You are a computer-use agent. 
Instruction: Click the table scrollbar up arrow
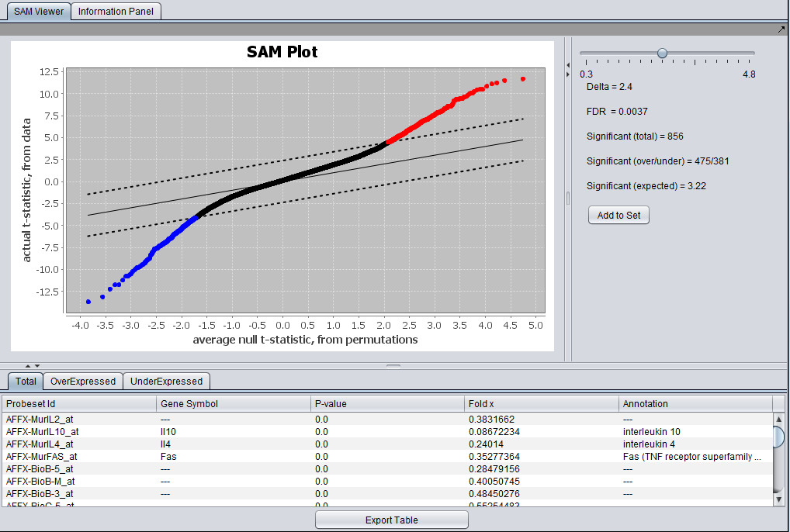(779, 420)
